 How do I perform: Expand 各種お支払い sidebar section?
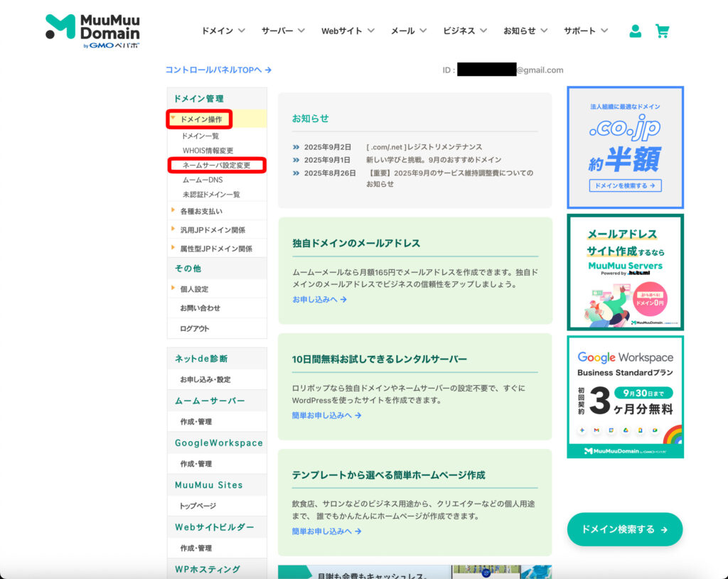click(x=201, y=211)
